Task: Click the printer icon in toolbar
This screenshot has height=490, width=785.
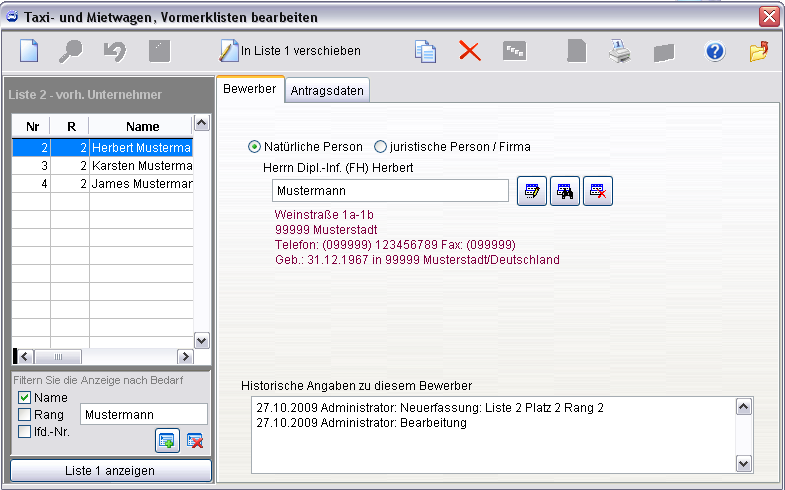Action: [620, 51]
